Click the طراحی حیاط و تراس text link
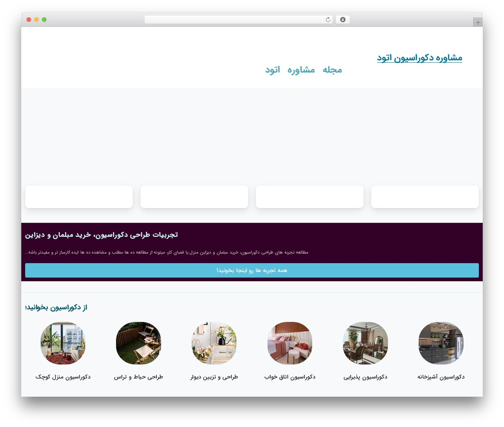The height and width of the screenshot is (427, 504). pyautogui.click(x=139, y=377)
